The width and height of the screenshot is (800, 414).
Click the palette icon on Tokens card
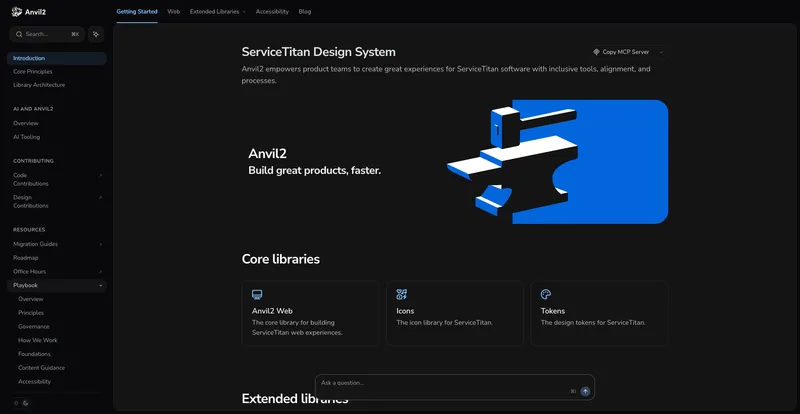pos(546,295)
